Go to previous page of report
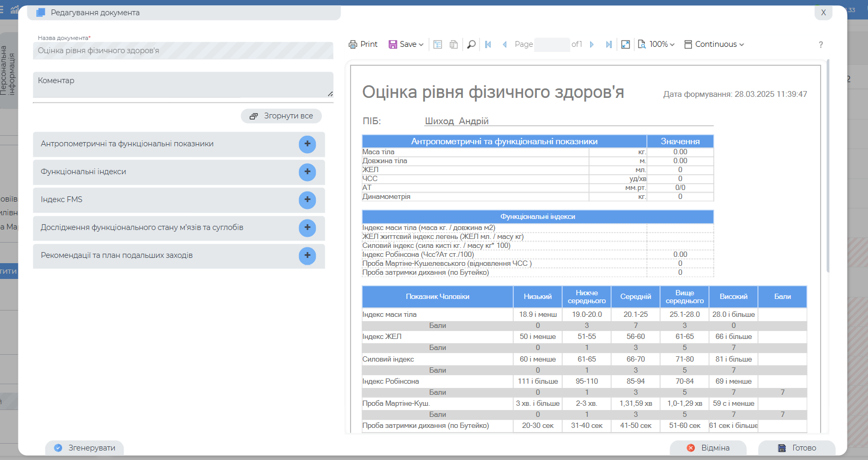 [x=505, y=45]
